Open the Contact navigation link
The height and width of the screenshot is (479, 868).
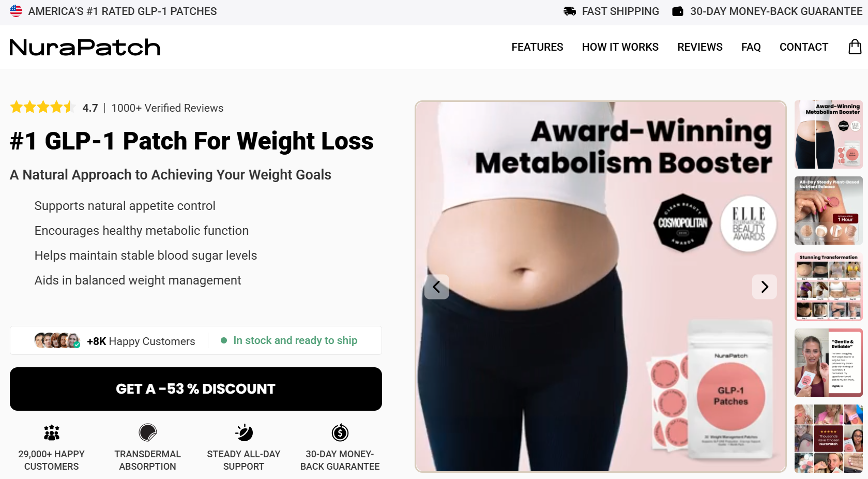pos(804,47)
